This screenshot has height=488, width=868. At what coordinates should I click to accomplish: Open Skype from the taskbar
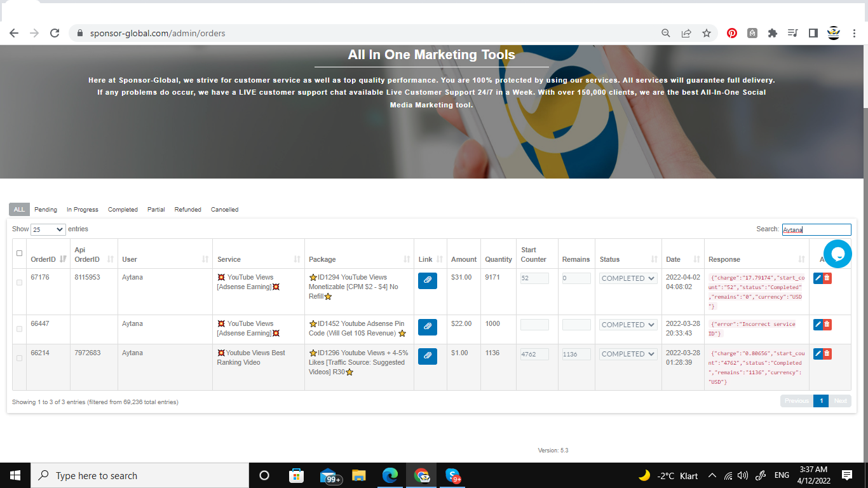pos(453,475)
